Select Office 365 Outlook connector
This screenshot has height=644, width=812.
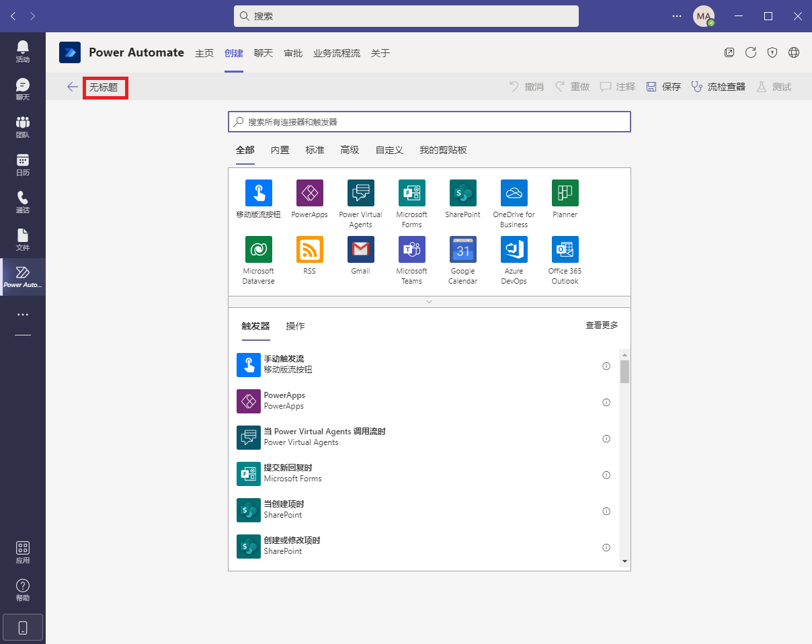(x=565, y=249)
